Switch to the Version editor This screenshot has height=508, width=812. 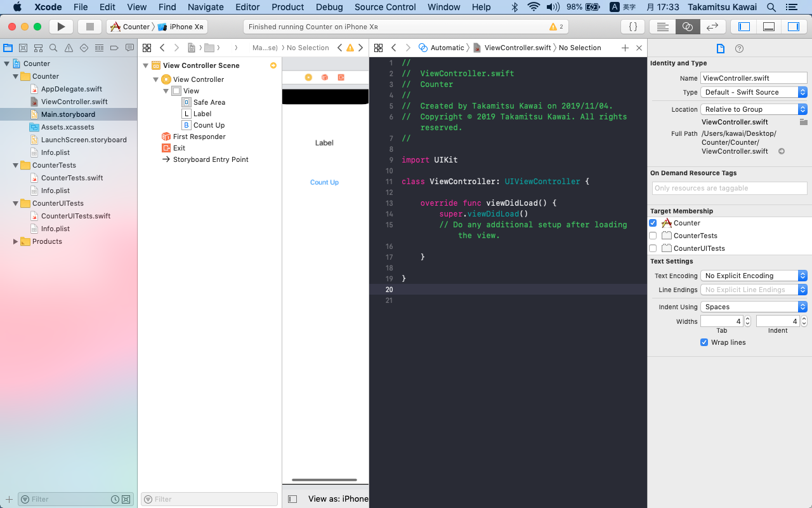[x=712, y=27]
